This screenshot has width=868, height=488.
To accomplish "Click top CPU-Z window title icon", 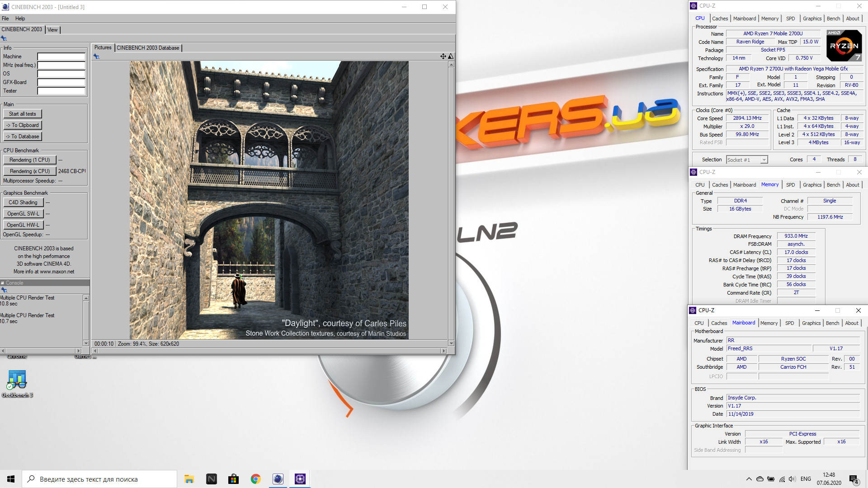I will tap(693, 6).
